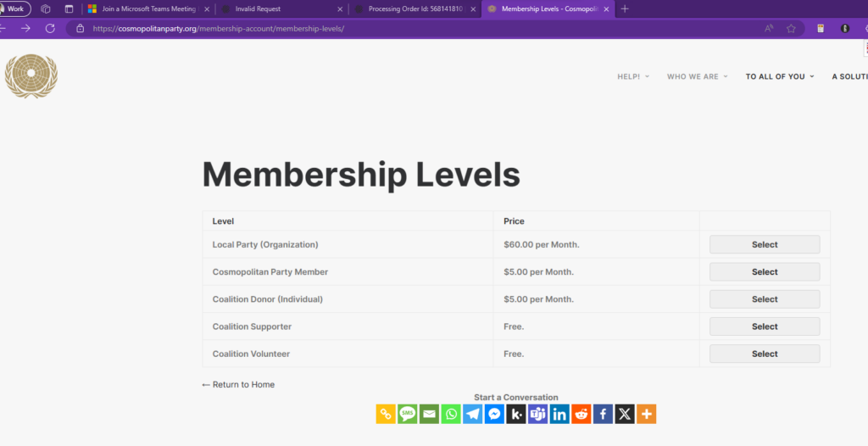Select the Local Party (Organization) level
Viewport: 868px width, 446px height.
[764, 244]
